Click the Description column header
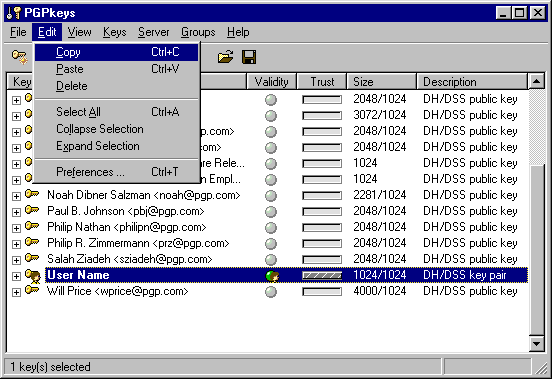The height and width of the screenshot is (379, 552). [472, 82]
